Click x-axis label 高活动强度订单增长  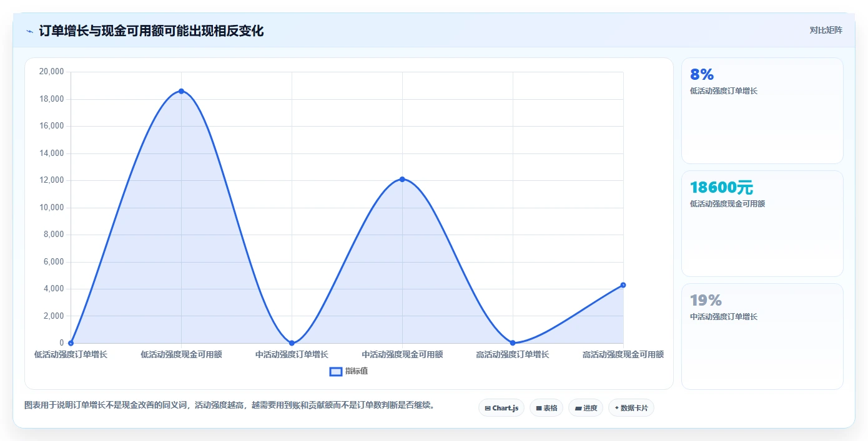513,354
